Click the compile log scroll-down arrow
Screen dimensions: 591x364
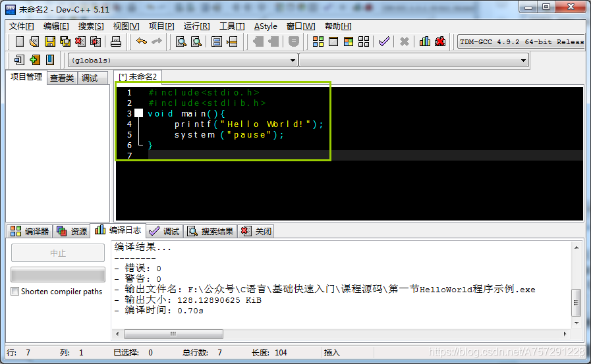tap(577, 323)
